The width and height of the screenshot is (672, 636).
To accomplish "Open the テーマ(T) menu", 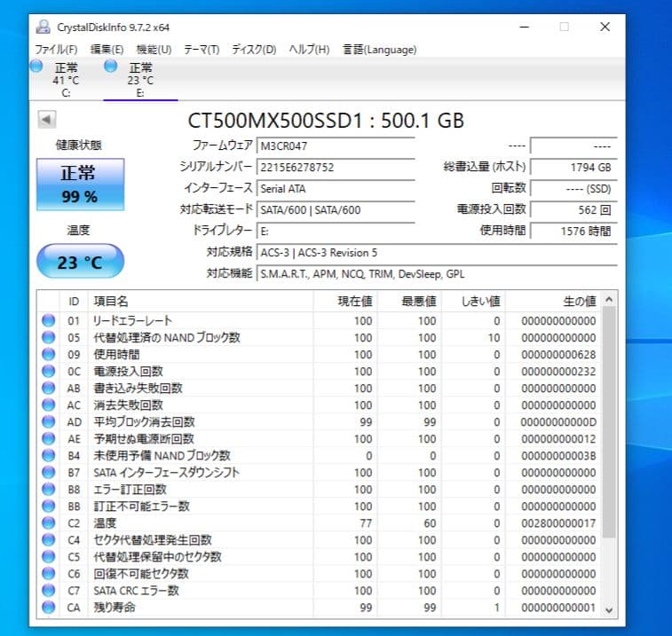I will coord(201,50).
